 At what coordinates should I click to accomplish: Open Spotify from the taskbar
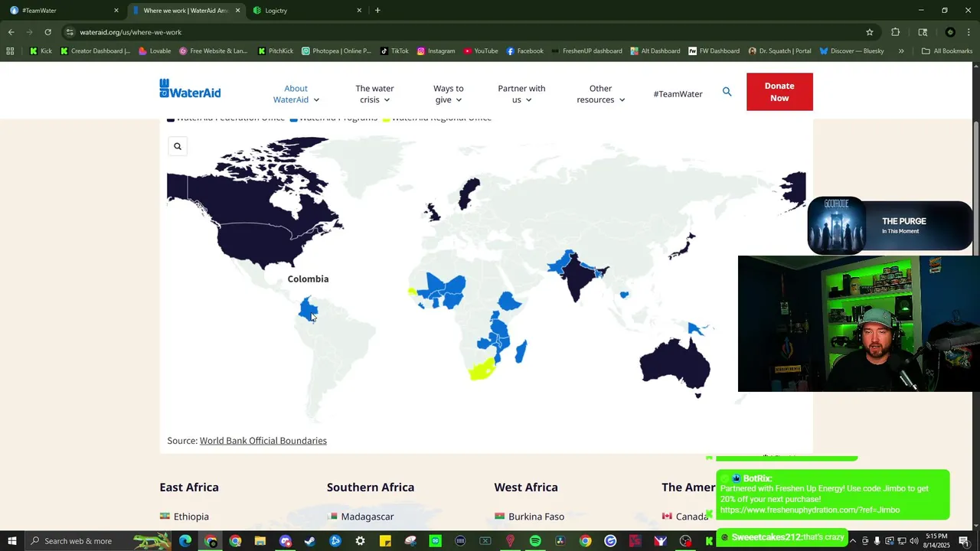tap(535, 541)
